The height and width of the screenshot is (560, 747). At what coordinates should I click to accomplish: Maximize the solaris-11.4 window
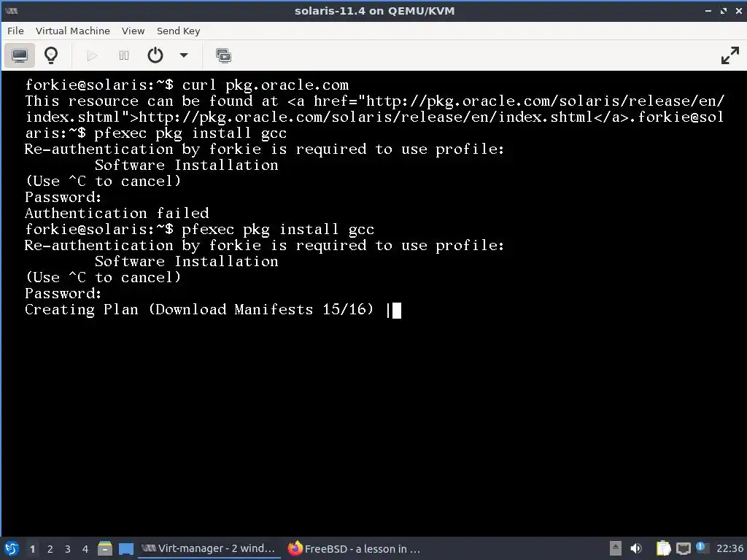point(724,10)
